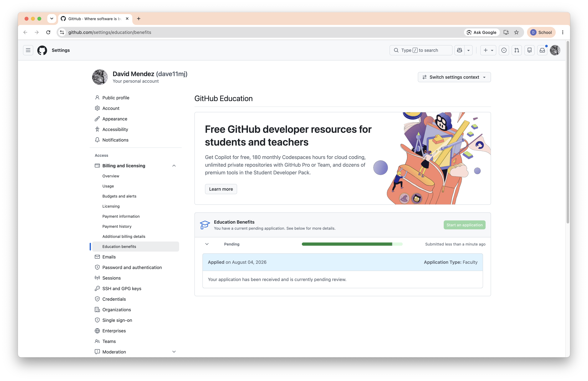This screenshot has width=588, height=381.
Task: Open Payment history page
Action: [x=136, y=226]
